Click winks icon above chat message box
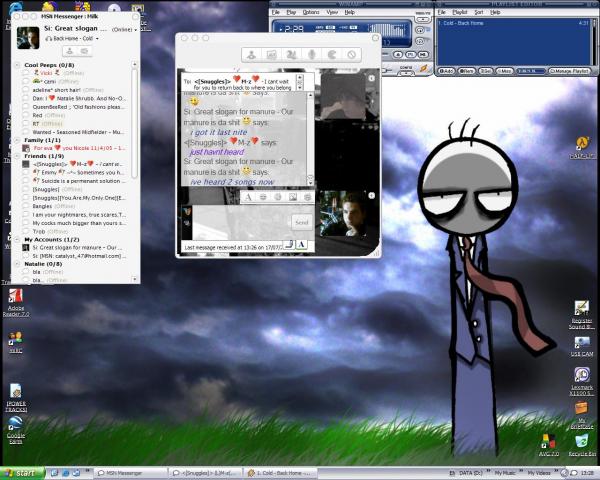The height and width of the screenshot is (480, 600). [278, 197]
